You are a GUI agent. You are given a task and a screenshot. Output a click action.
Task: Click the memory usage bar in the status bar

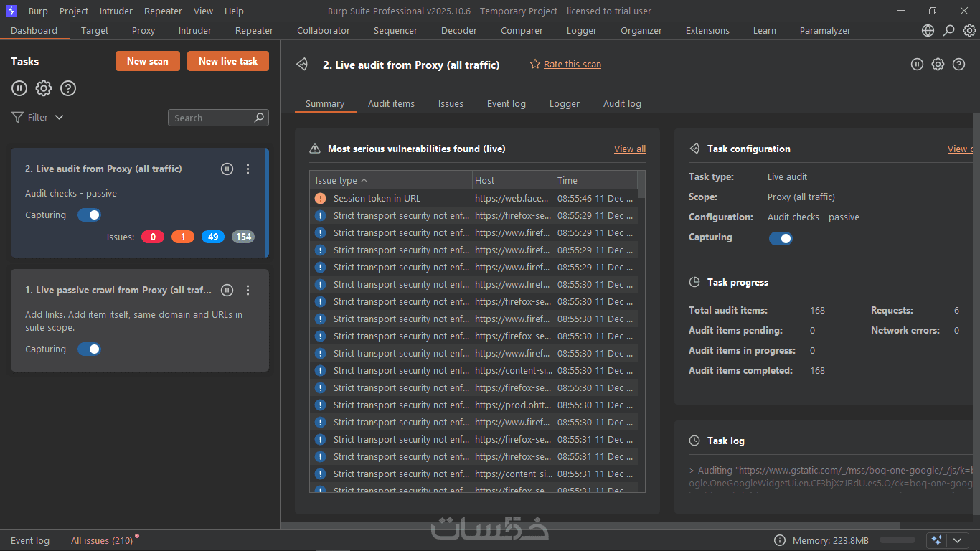[897, 540]
